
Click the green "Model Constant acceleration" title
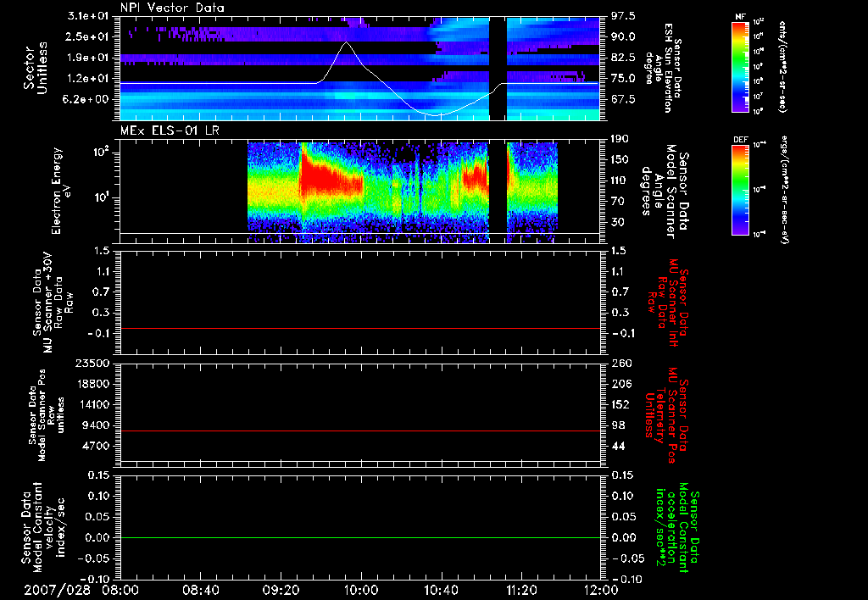pos(676,527)
